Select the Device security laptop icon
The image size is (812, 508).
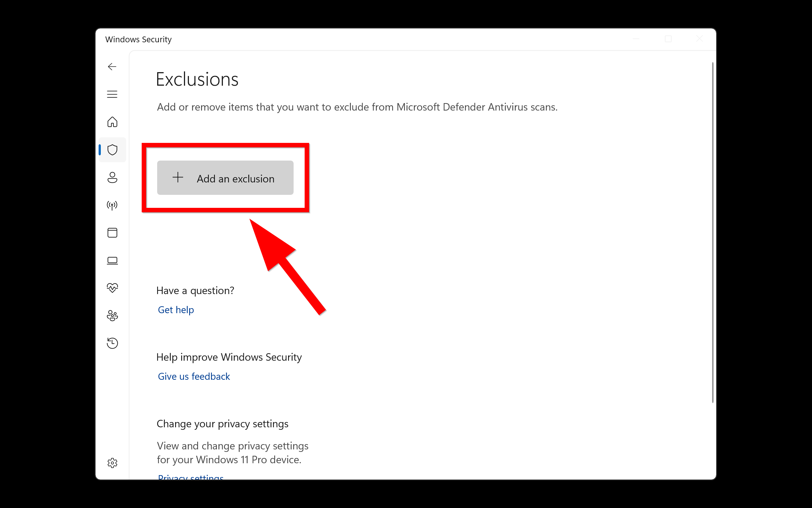click(x=112, y=260)
